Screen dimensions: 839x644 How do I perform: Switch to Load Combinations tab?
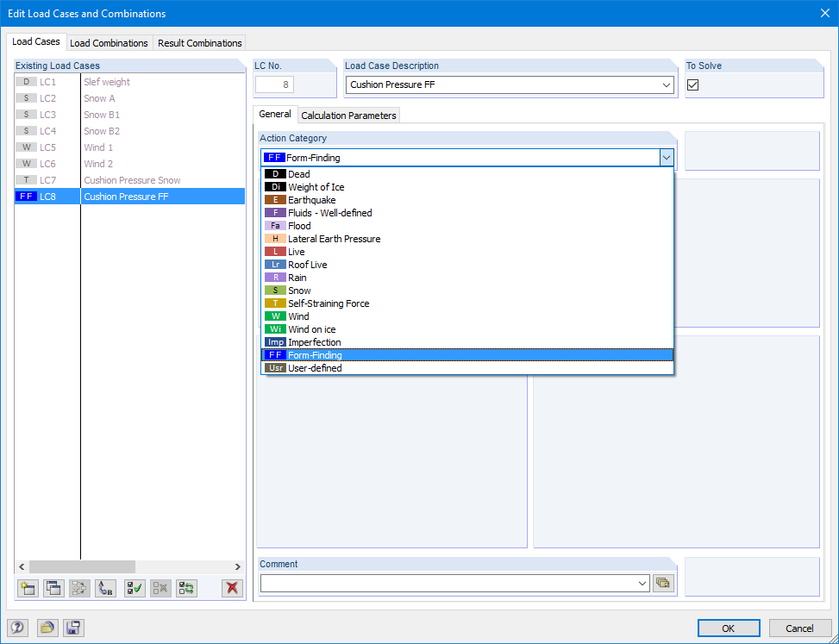pyautogui.click(x=110, y=43)
